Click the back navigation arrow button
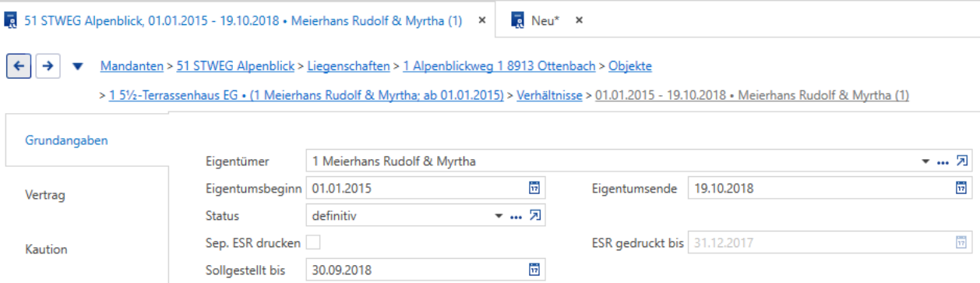Screen dimensions: 980x283 tap(19, 66)
